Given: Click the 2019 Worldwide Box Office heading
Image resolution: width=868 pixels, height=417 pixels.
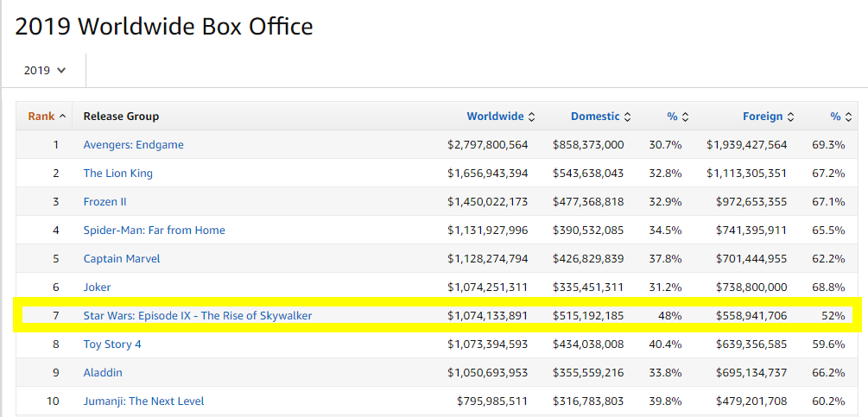Looking at the screenshot, I should point(164,26).
